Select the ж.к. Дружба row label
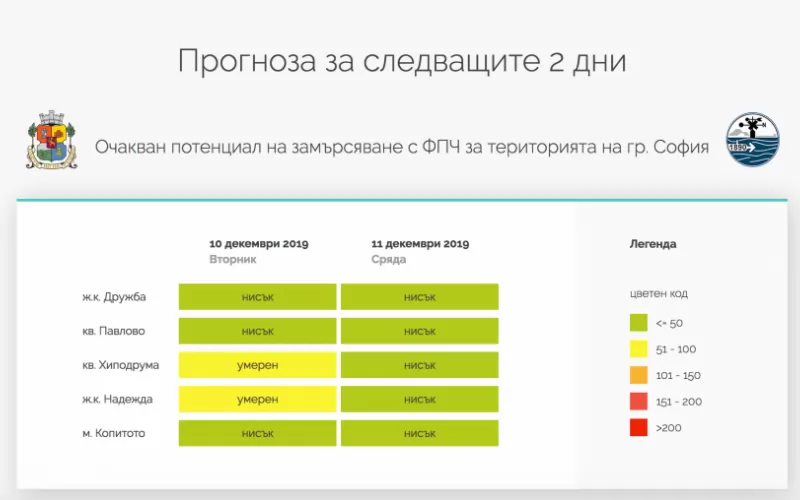The image size is (800, 500). pyautogui.click(x=114, y=297)
